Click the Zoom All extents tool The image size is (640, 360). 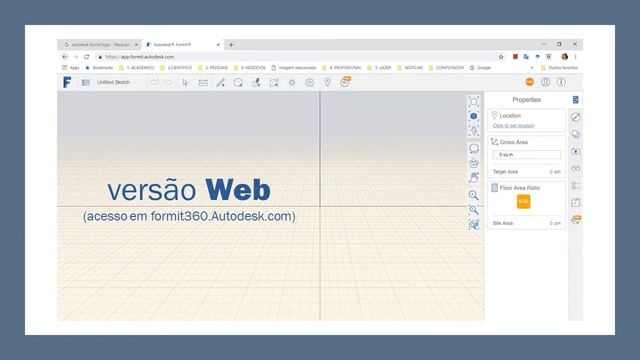point(473,210)
